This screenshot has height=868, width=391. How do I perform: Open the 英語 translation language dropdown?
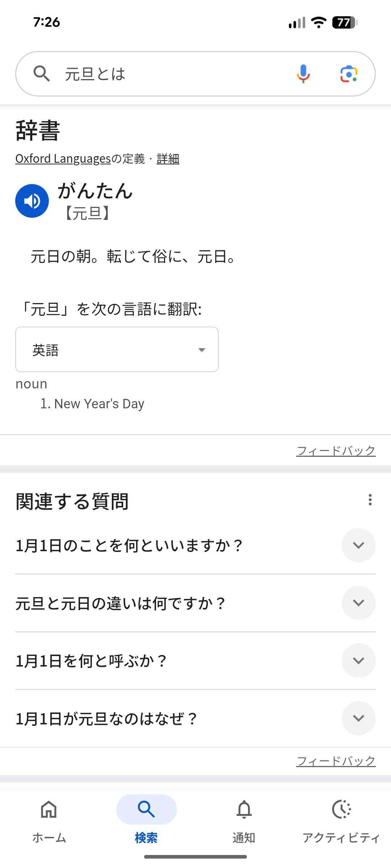click(x=117, y=349)
